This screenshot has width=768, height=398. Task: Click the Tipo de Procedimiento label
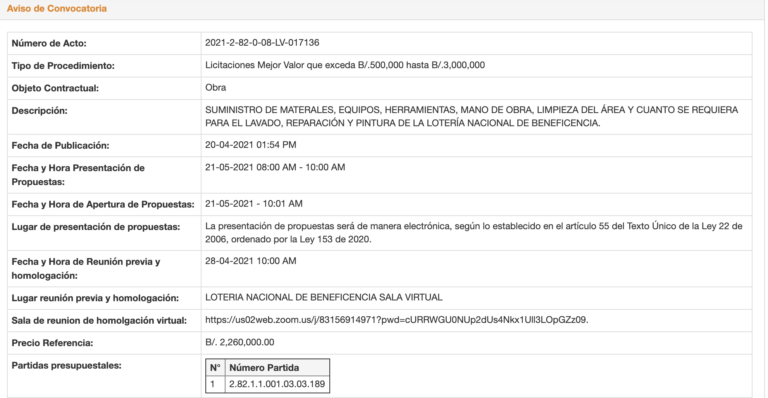pos(63,66)
